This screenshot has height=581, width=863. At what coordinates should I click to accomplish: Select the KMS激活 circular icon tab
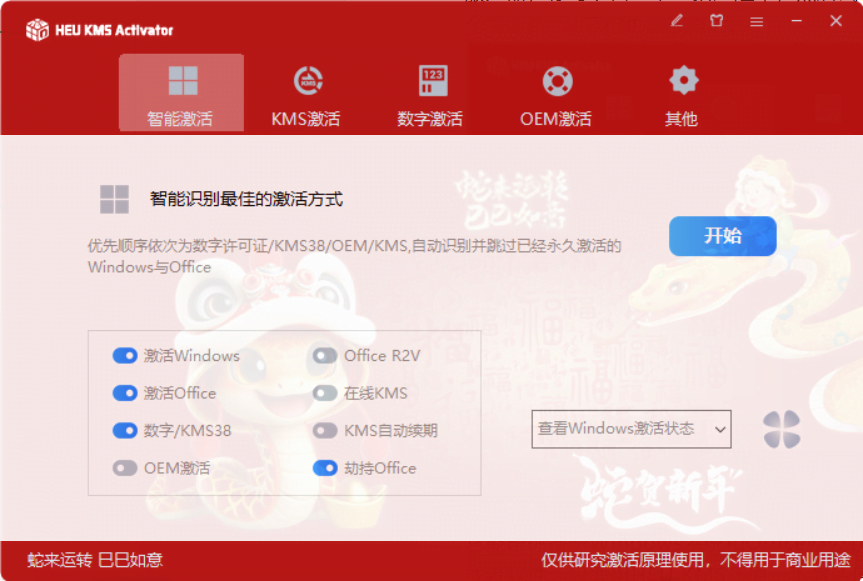306,94
